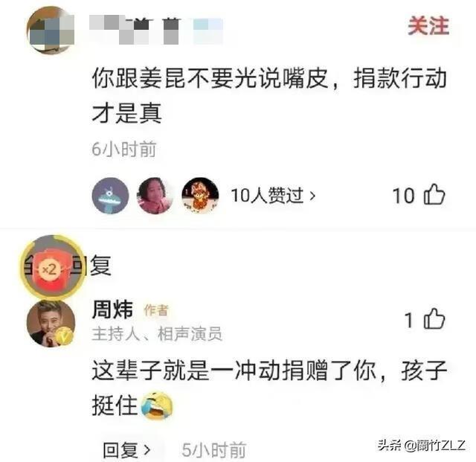Image resolution: width=476 pixels, height=462 pixels.
Task: Open the cartoon tiger avatar liker
Action: click(x=200, y=196)
